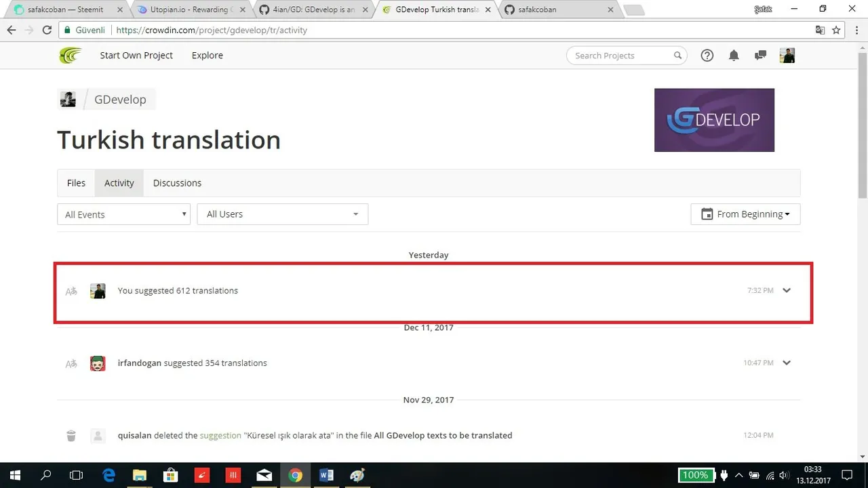Open the irfandogan user link
This screenshot has width=868, height=488.
click(140, 363)
